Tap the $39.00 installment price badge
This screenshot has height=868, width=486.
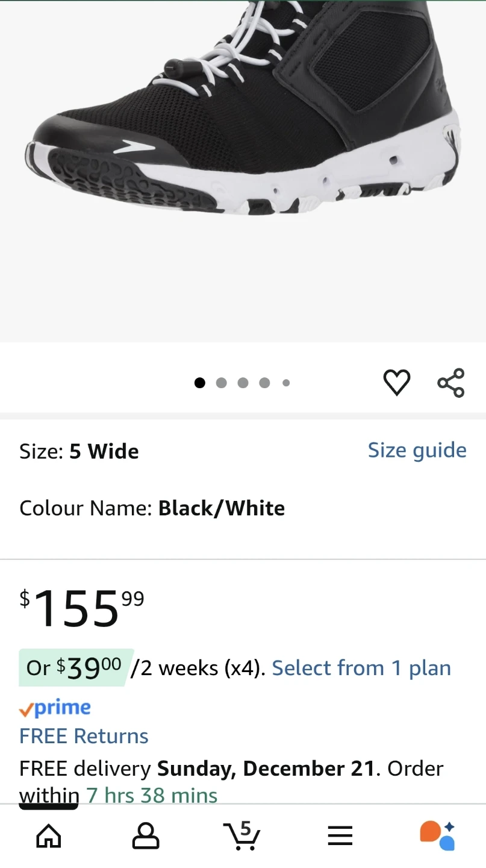(75, 667)
